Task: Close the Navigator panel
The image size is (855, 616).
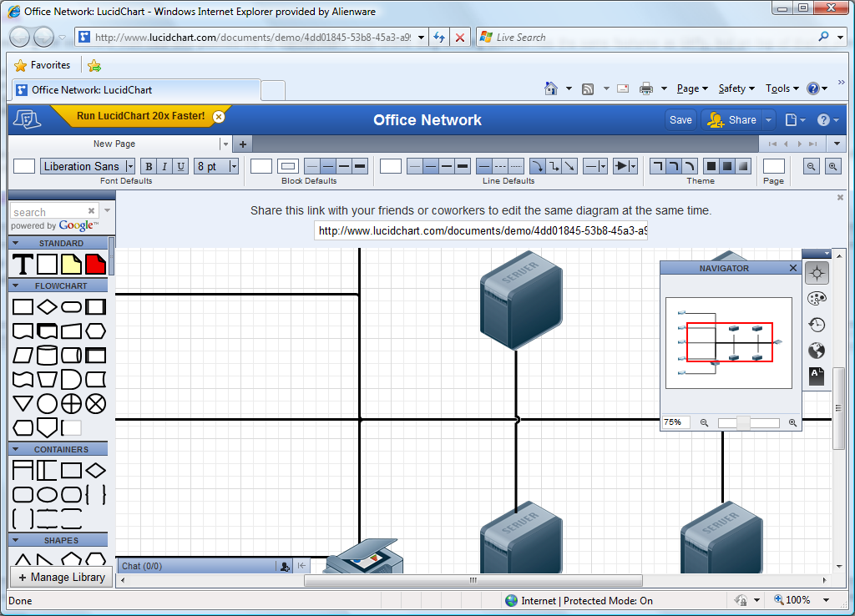Action: coord(793,268)
